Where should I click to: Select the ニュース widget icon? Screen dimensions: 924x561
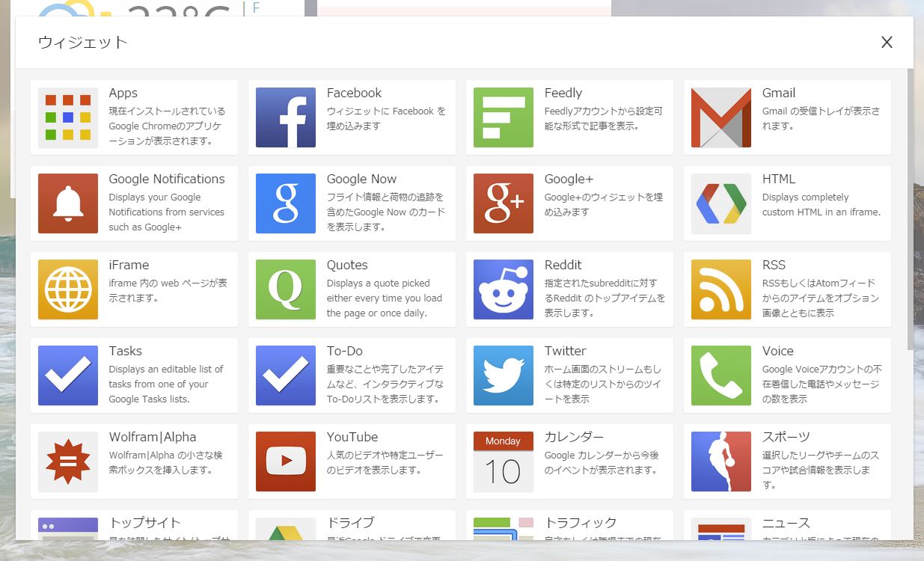(721, 529)
